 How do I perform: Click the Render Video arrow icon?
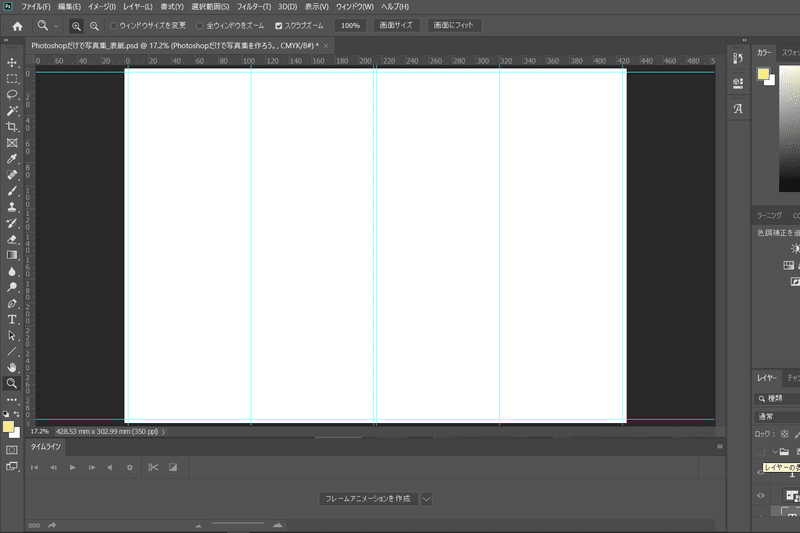[52, 525]
